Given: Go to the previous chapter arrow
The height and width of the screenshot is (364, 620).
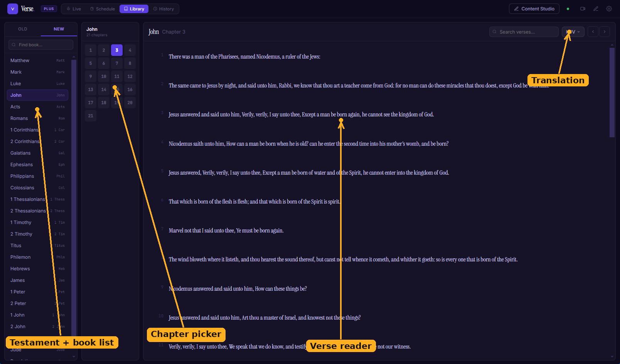Looking at the screenshot, I should (593, 32).
